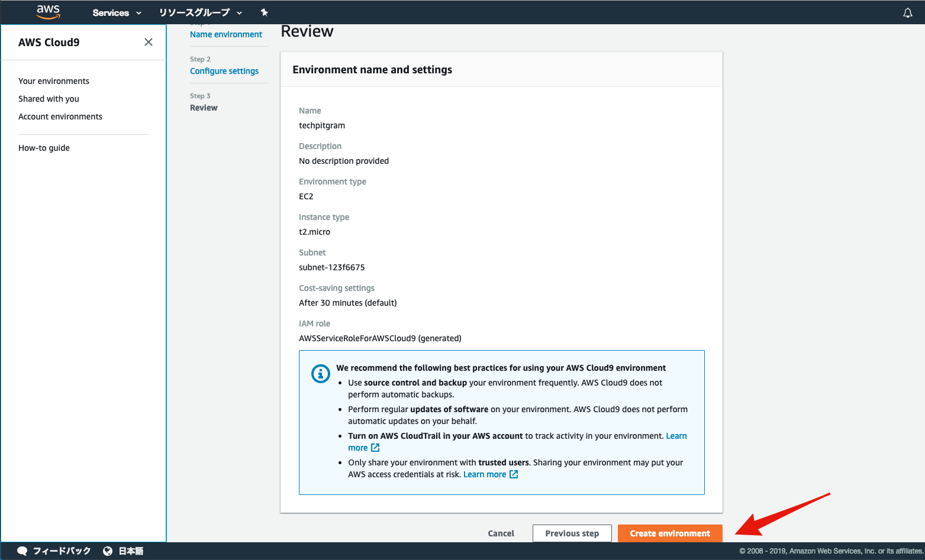Select the instance type t2.micro text
Screen dimensions: 925x560
pos(314,232)
